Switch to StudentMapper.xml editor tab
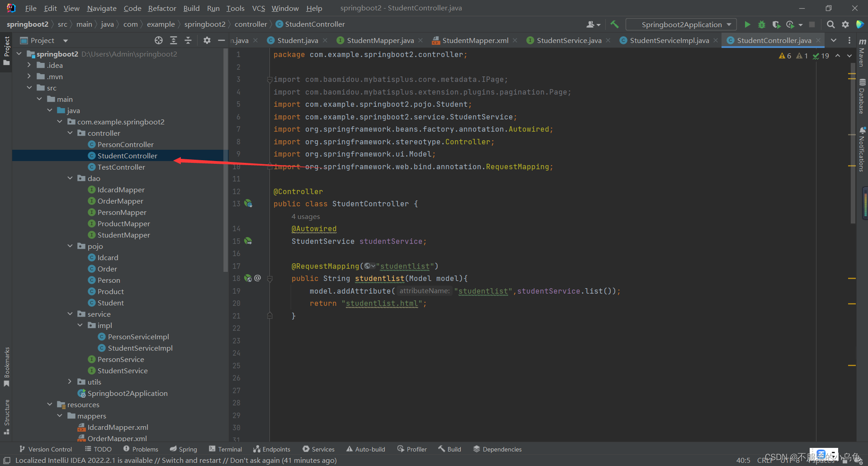 pos(475,40)
